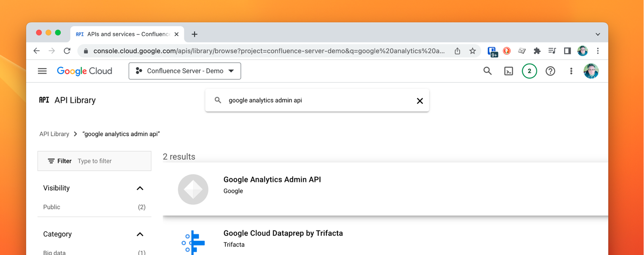Bookmark this page with the star icon
This screenshot has width=644, height=255.
coord(473,51)
